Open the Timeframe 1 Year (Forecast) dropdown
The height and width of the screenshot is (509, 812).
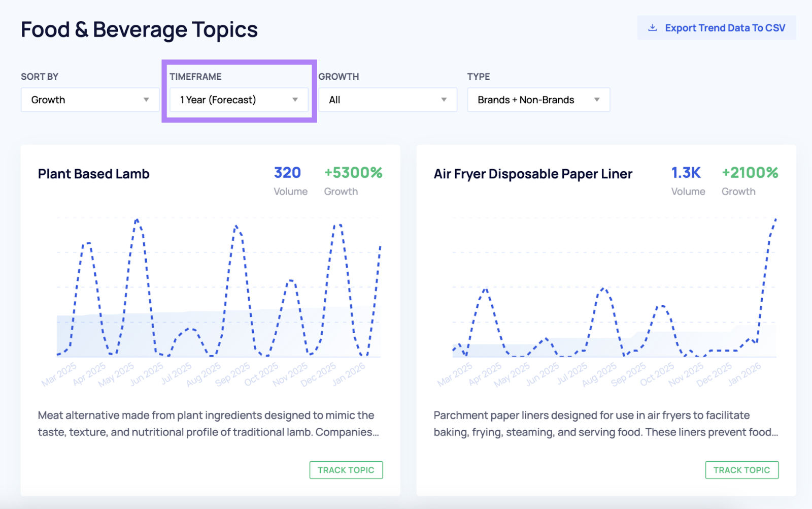pos(239,100)
